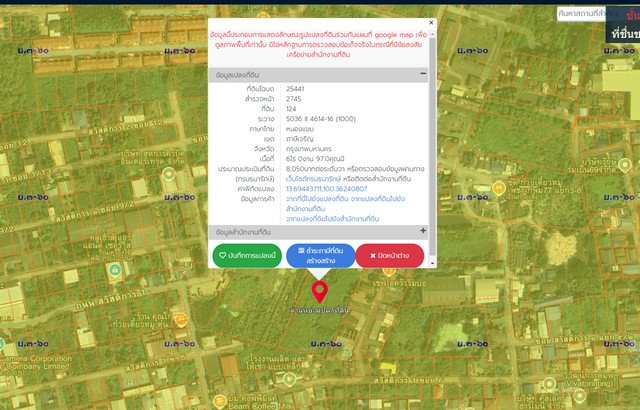Expand the ข้อมูลสำนักงานที่ดิน section

(423, 231)
